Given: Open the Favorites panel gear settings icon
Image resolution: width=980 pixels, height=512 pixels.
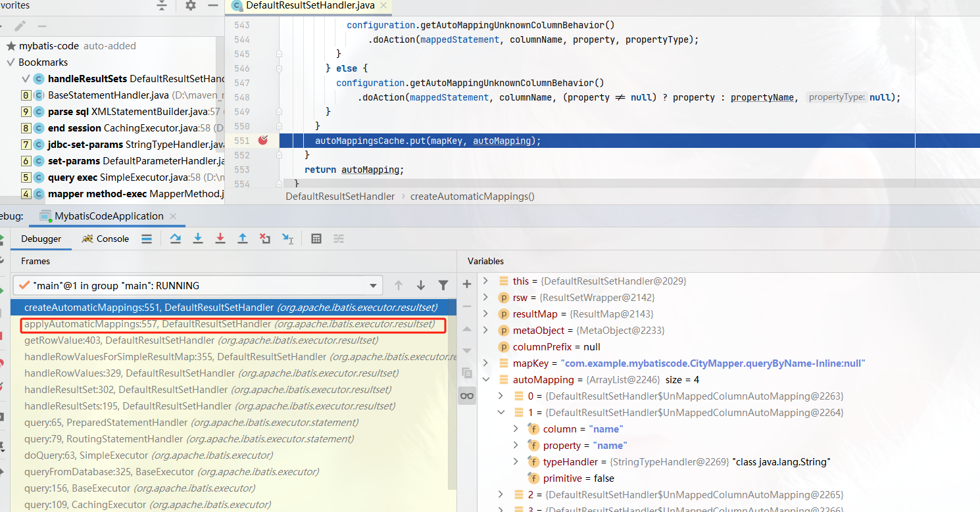Looking at the screenshot, I should (x=191, y=5).
